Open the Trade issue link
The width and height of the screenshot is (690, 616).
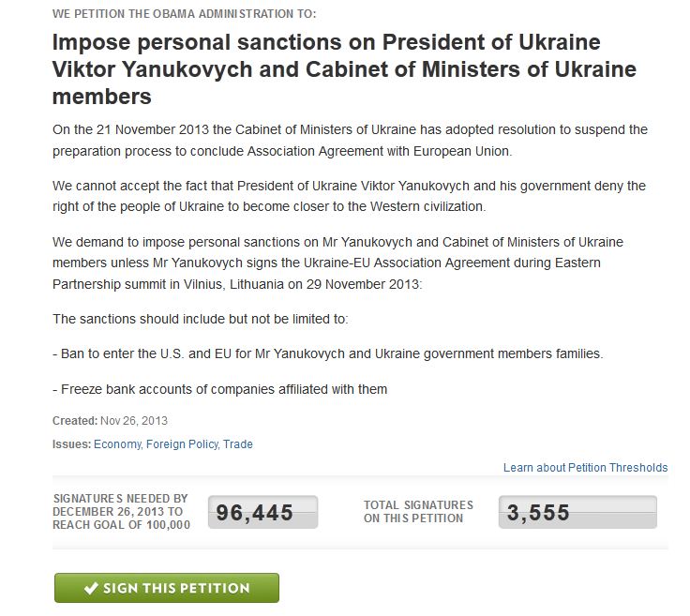point(238,444)
